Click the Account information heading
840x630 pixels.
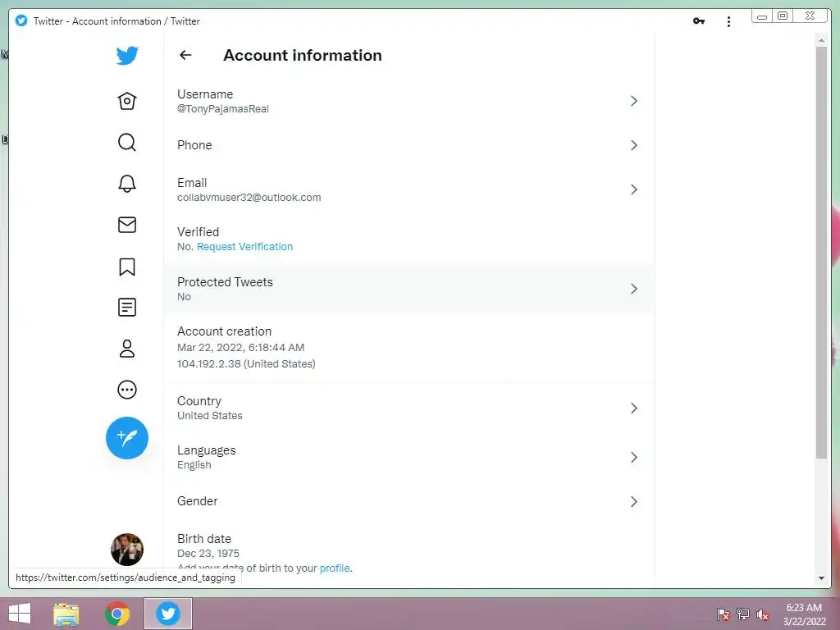coord(303,55)
